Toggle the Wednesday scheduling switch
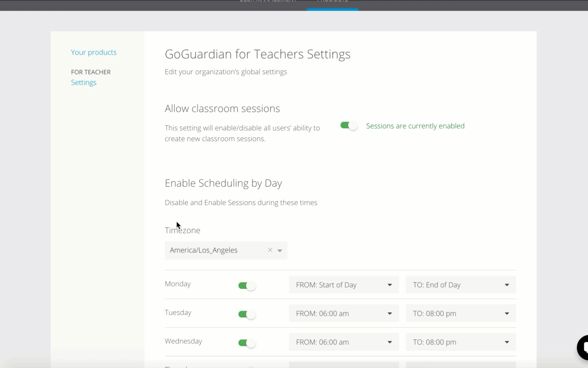Viewport: 588px width, 368px height. 247,343
